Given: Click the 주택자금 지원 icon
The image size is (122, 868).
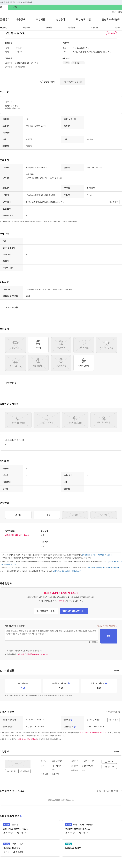Looking at the screenshot, I should pyautogui.click(x=15, y=363).
